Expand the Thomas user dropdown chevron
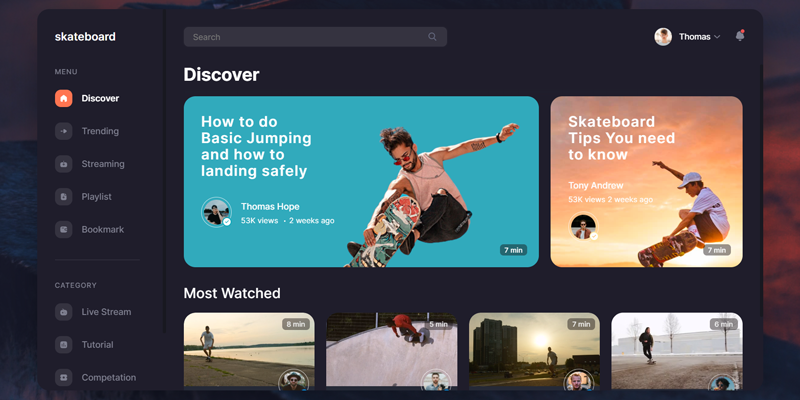800x400 pixels. (x=717, y=37)
